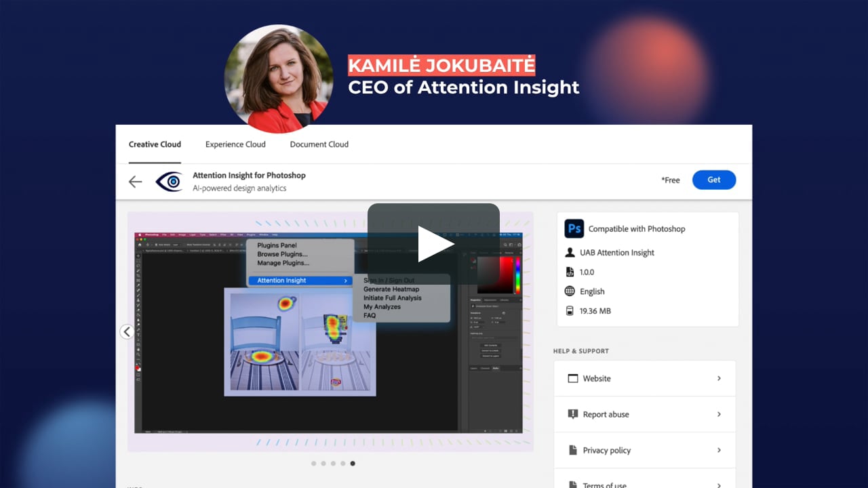Click the heatmap chair image in canvas

click(300, 342)
